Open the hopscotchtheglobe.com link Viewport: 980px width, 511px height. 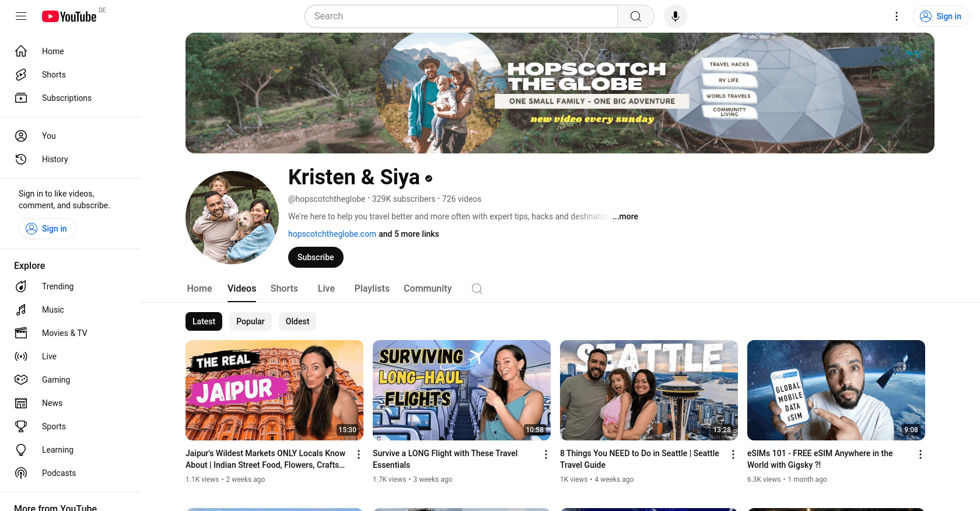332,234
